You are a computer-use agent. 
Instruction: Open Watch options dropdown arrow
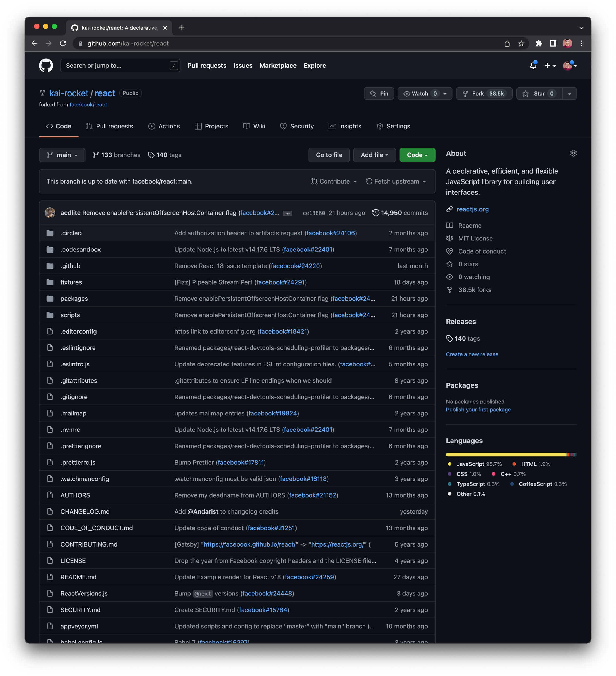click(x=445, y=94)
